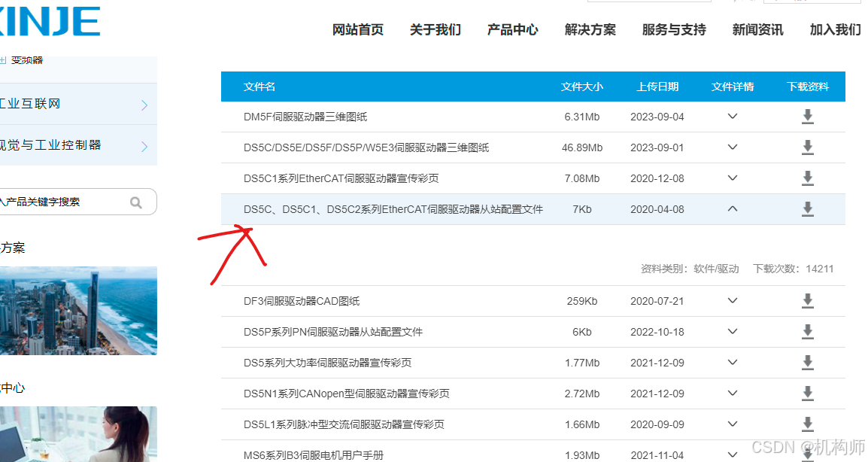The image size is (868, 462).
Task: Expand details for DF3伺服驱动器CAD图纸
Action: (733, 301)
